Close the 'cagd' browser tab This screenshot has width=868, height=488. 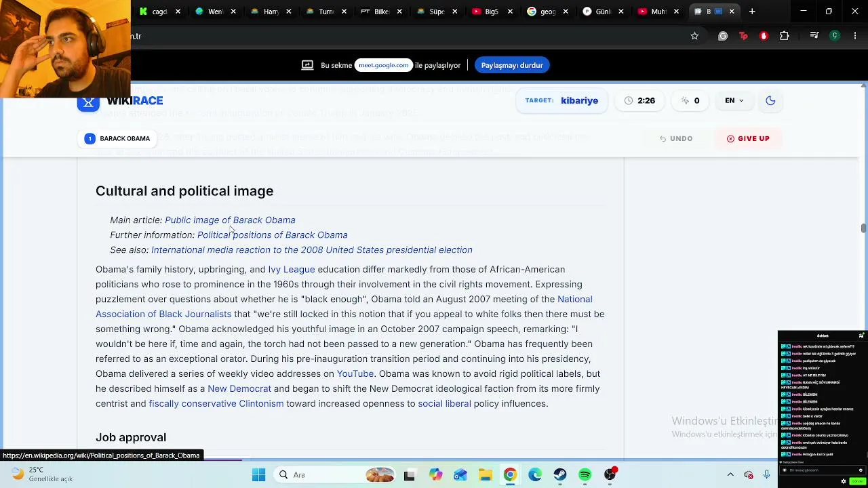(178, 12)
